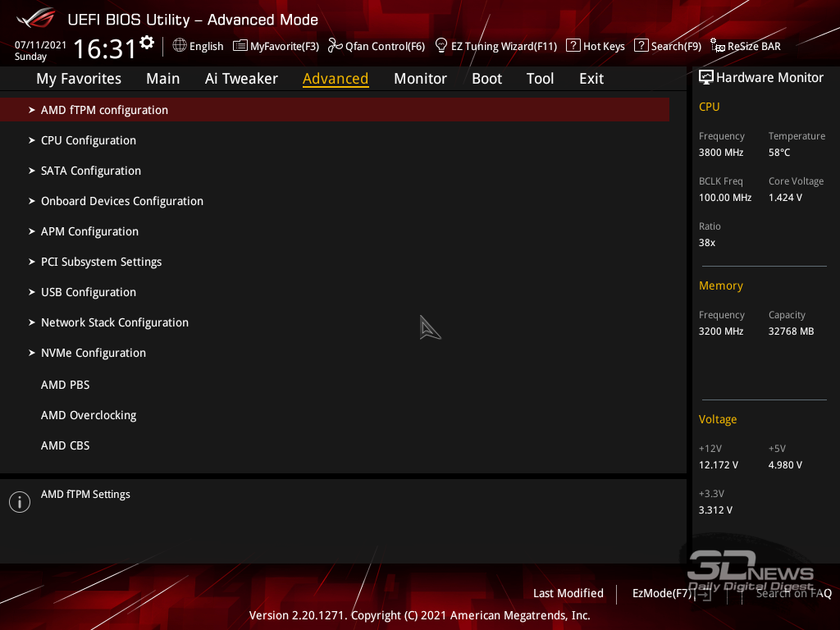The height and width of the screenshot is (630, 840).
Task: Click the 16:31 clock display
Action: [x=104, y=48]
